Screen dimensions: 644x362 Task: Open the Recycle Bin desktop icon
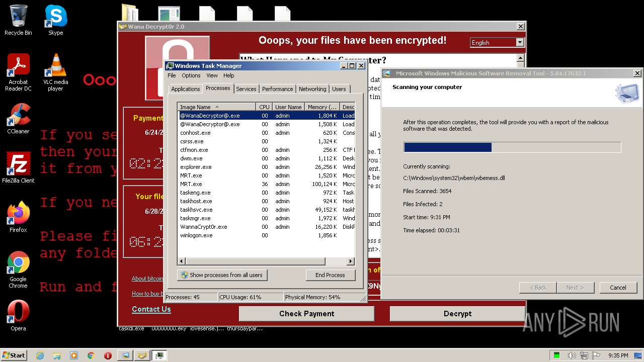click(18, 20)
